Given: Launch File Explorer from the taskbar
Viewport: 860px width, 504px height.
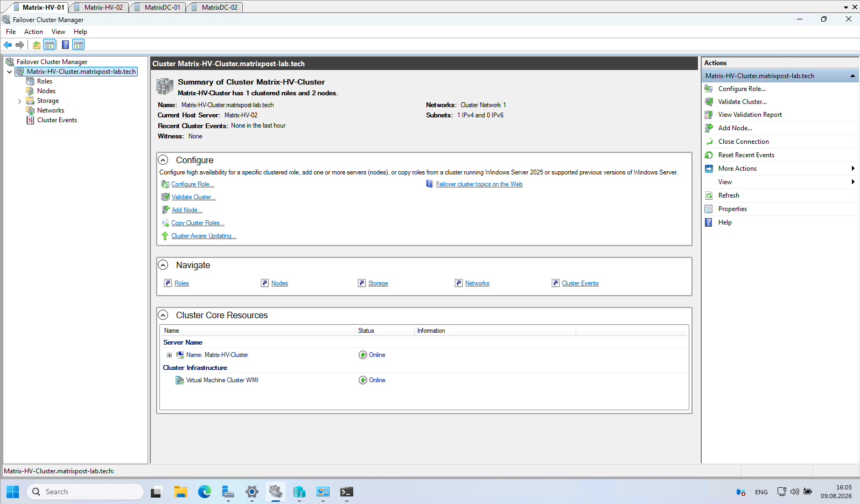Looking at the screenshot, I should [x=180, y=492].
